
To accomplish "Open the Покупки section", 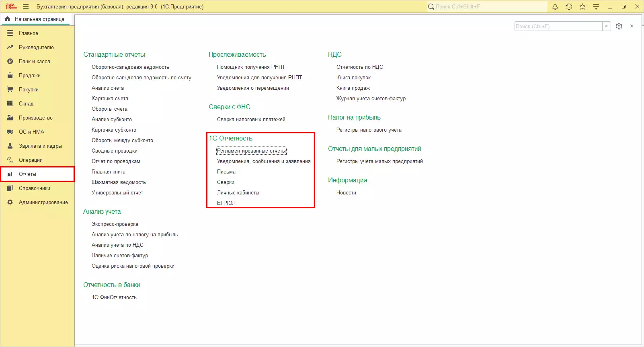I will pyautogui.click(x=37, y=89).
